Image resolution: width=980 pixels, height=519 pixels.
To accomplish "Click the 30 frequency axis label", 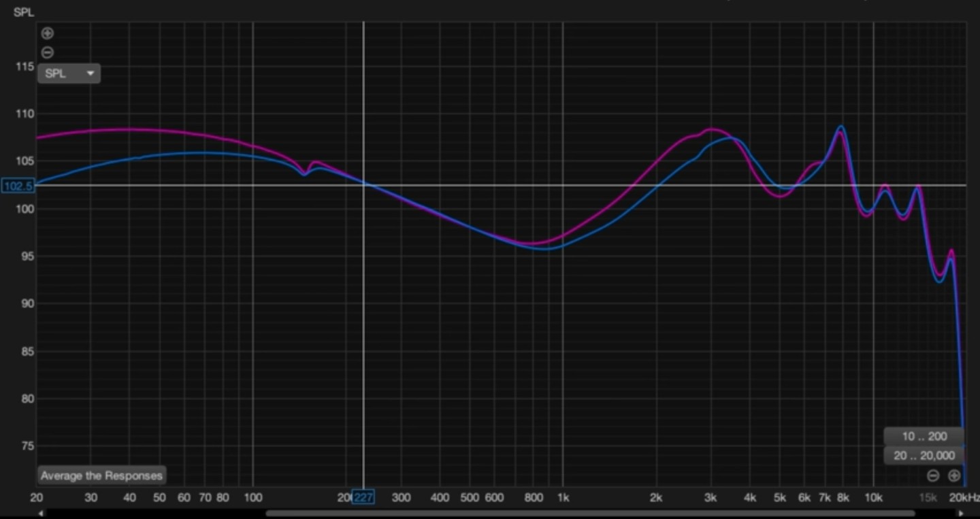I will (91, 497).
